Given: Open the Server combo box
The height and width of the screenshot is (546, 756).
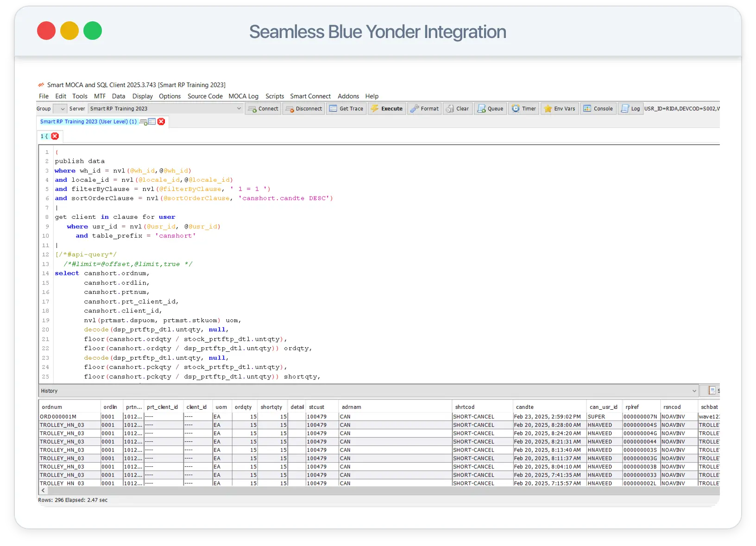Looking at the screenshot, I should pyautogui.click(x=165, y=109).
